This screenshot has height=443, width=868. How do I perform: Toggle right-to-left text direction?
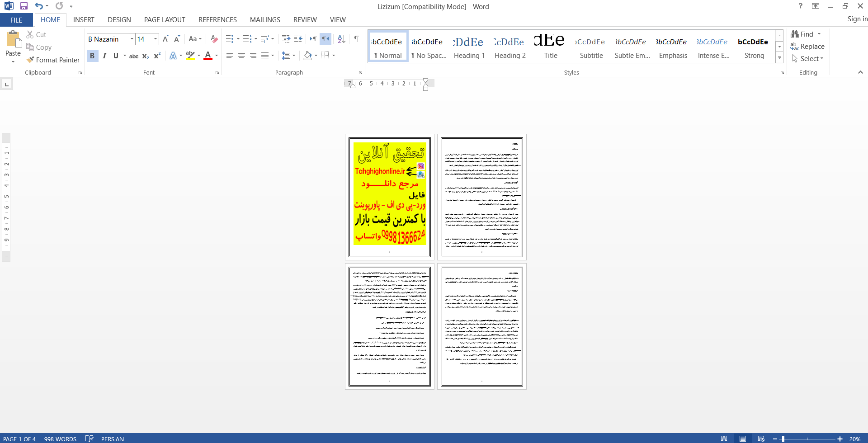pos(325,39)
